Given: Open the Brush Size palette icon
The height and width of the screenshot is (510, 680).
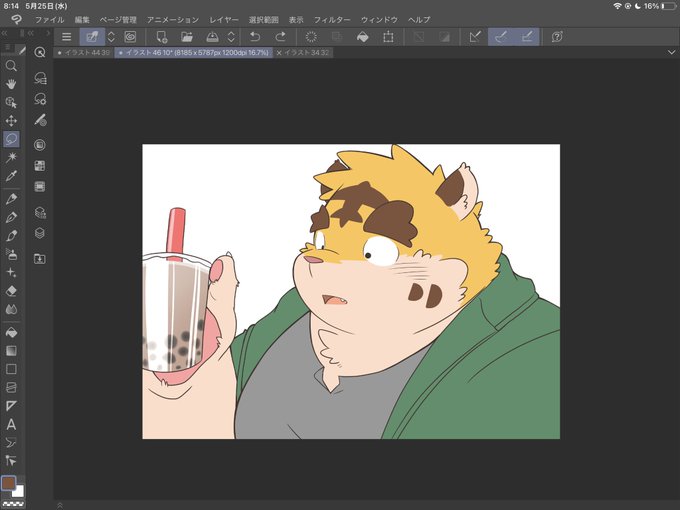Looking at the screenshot, I should [x=40, y=120].
